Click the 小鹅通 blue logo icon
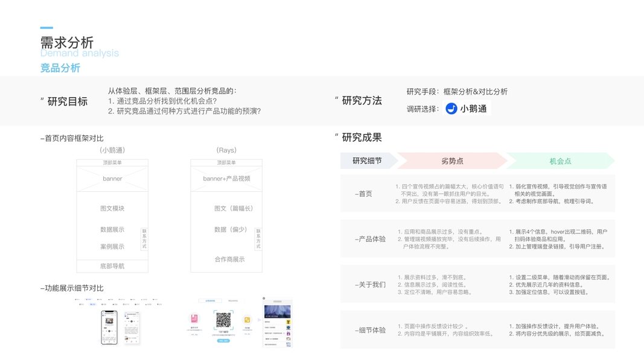 click(451, 109)
